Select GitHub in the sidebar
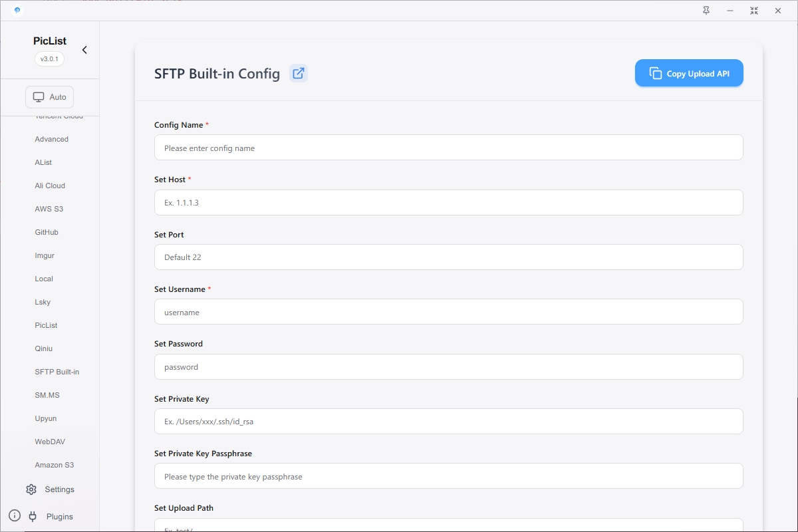Viewport: 798px width, 532px height. pos(47,232)
